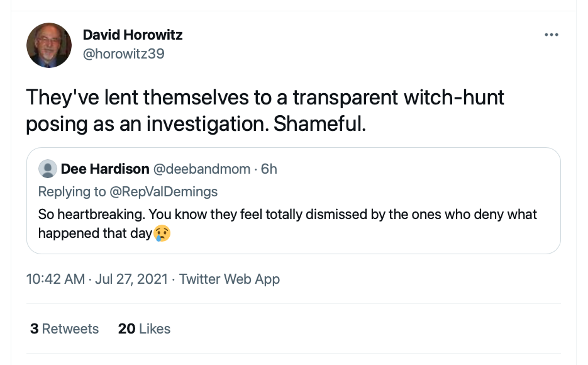Screen dimensions: 588x365
Task: Open the David Horowitz display name
Action: point(133,35)
